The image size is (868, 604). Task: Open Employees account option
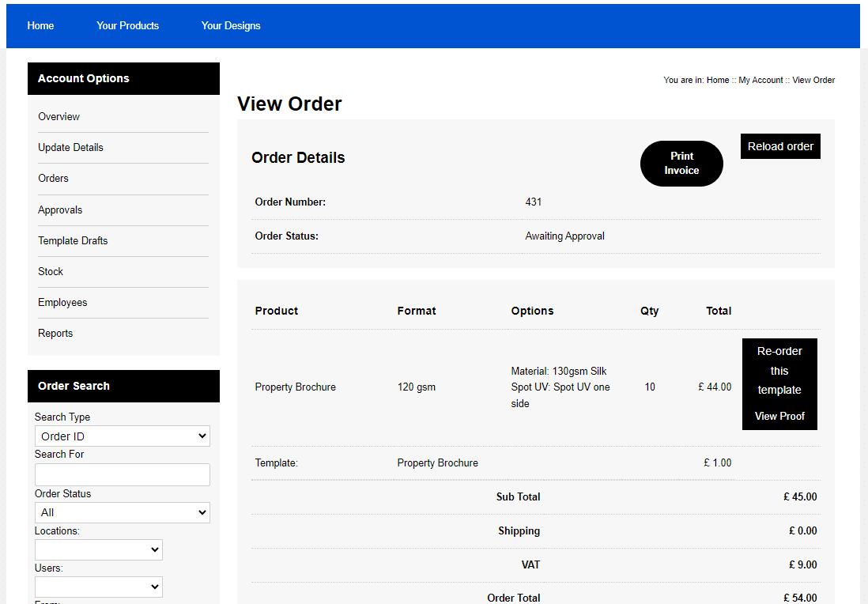pyautogui.click(x=62, y=302)
